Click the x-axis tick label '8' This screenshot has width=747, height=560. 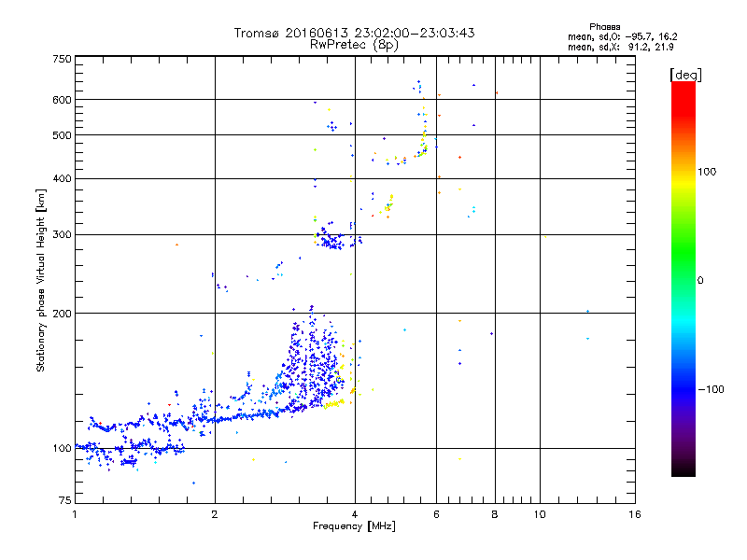[x=495, y=514]
